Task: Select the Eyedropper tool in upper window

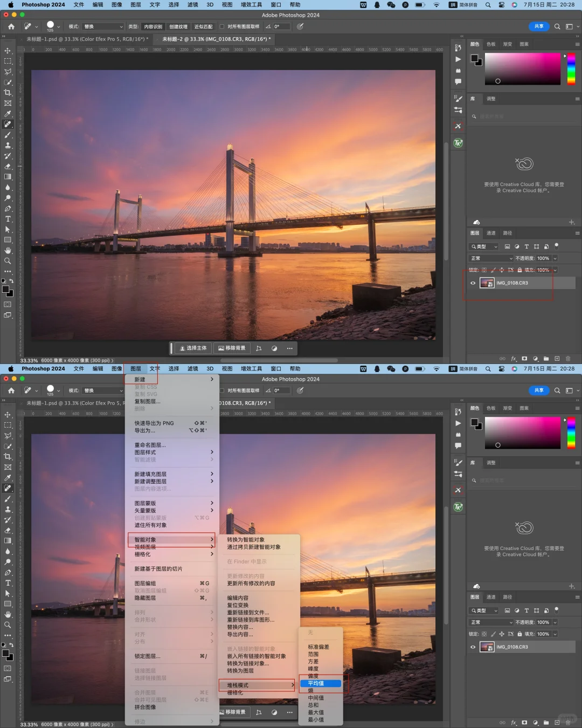Action: click(x=8, y=114)
